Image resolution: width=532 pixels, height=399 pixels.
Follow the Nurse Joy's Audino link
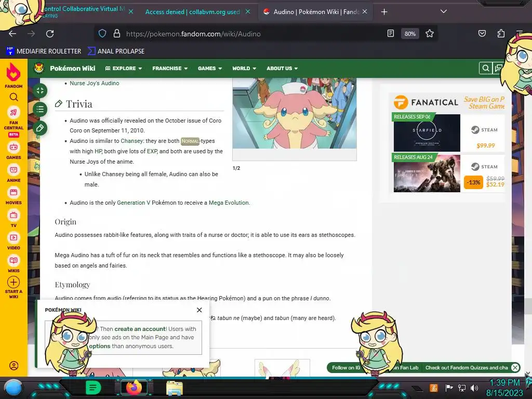point(95,83)
